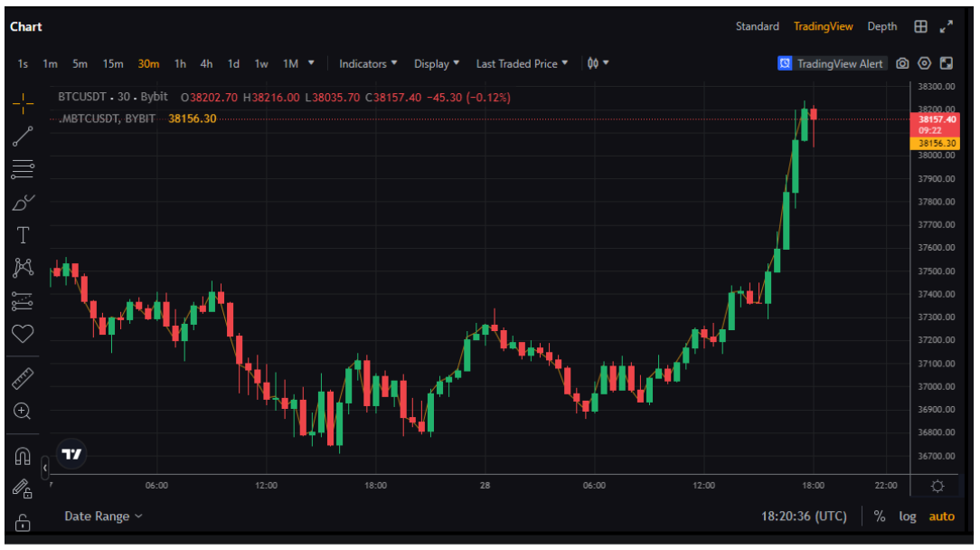Toggle magnet mode for drawings
The image size is (980, 550).
point(23,456)
